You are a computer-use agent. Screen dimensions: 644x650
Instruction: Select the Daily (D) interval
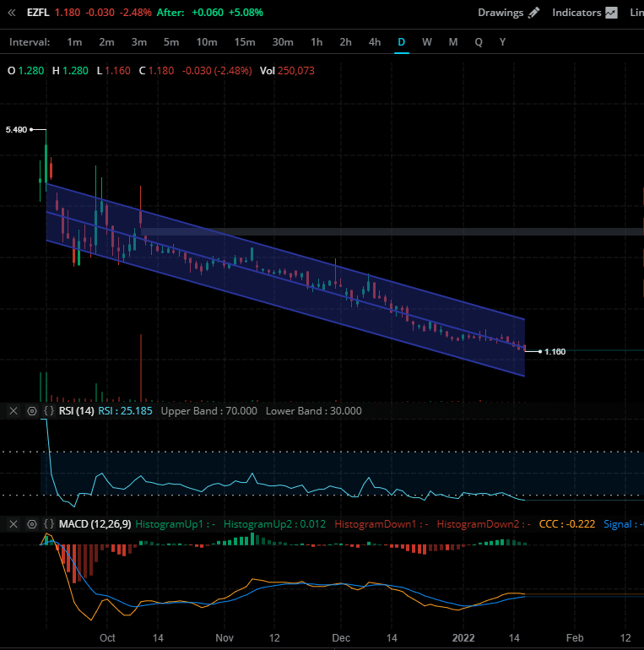click(401, 42)
